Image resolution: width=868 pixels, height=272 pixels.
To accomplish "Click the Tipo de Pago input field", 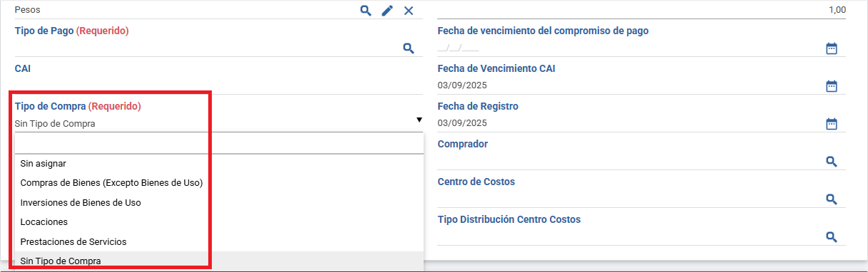I will (207, 48).
